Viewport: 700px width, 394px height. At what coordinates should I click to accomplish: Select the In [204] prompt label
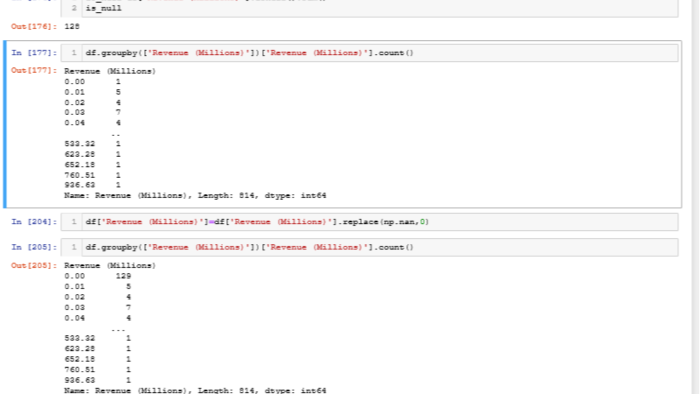click(x=34, y=222)
